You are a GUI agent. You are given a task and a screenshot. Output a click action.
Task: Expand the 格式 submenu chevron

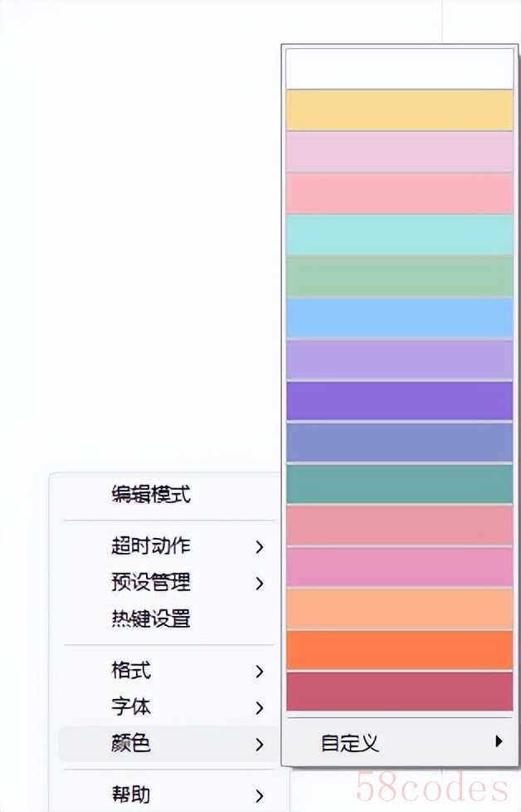pos(260,671)
